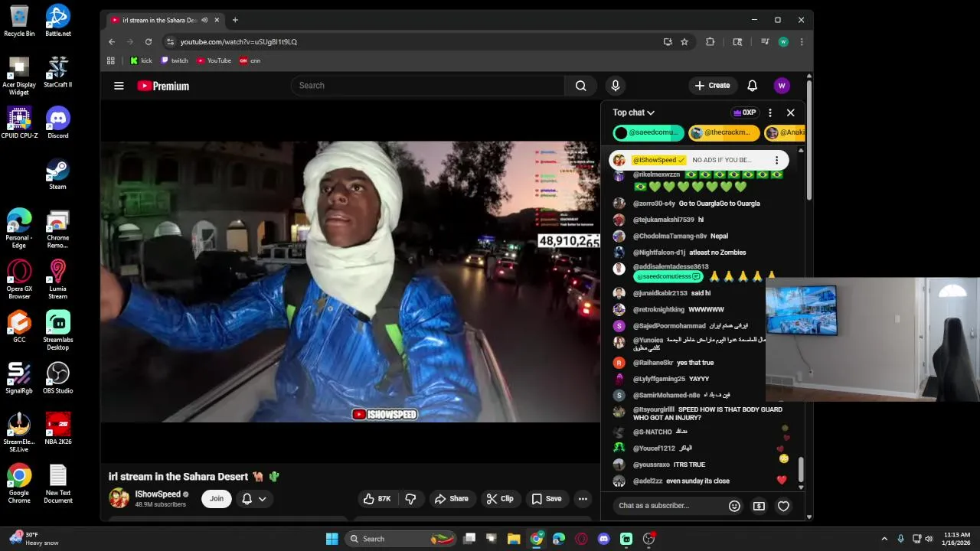The height and width of the screenshot is (551, 980).
Task: Bookmark this page with the star
Action: pos(684,42)
